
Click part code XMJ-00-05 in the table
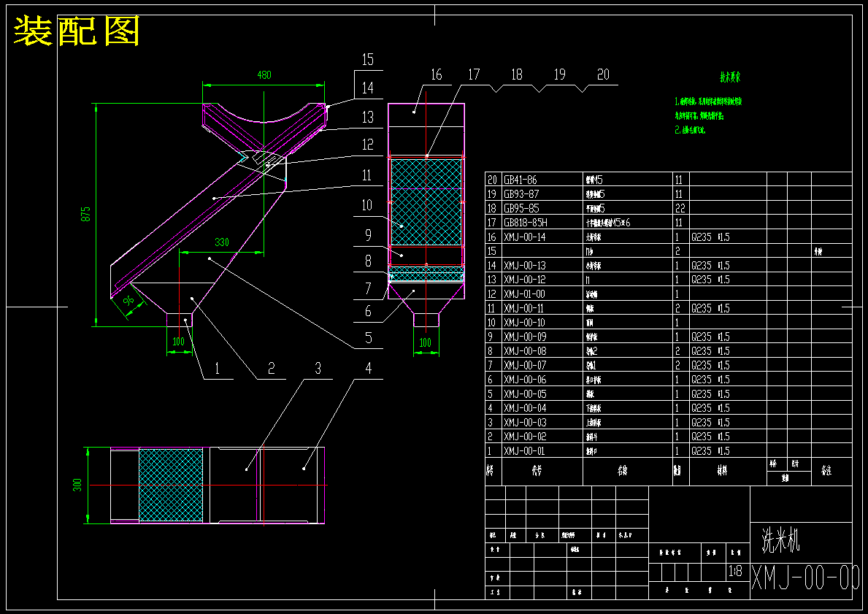click(x=525, y=394)
